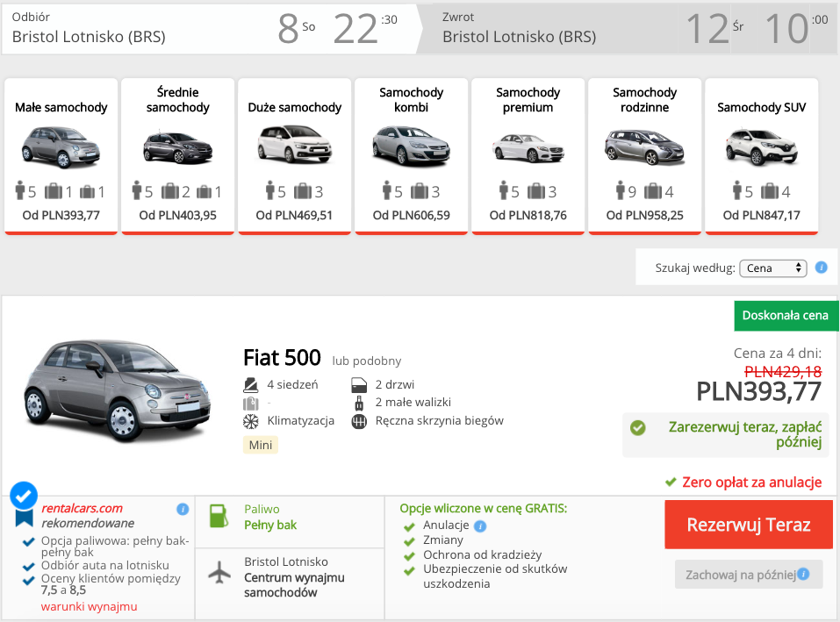Click the green fuel pump icon
Screen dimensions: 840x622
(x=219, y=516)
